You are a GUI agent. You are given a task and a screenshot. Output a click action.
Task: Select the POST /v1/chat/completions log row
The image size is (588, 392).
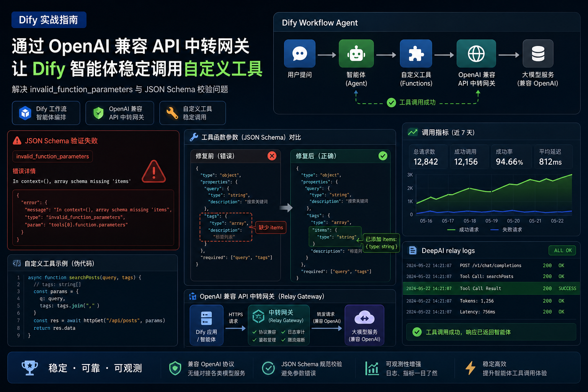[491, 265]
